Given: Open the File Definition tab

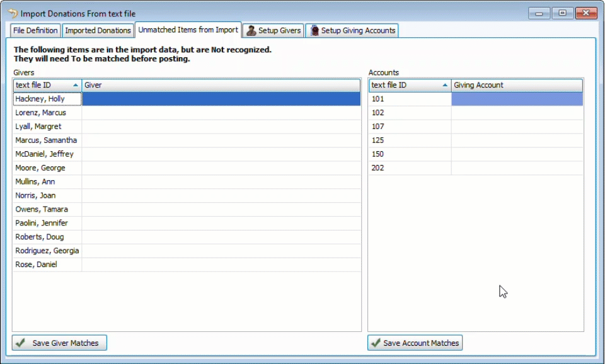Looking at the screenshot, I should (35, 30).
